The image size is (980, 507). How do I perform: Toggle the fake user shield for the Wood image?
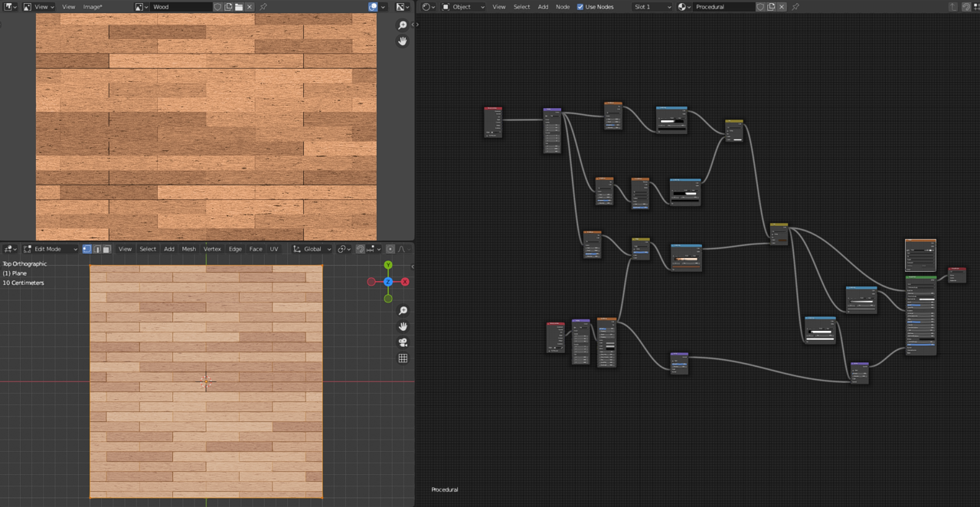coord(219,7)
